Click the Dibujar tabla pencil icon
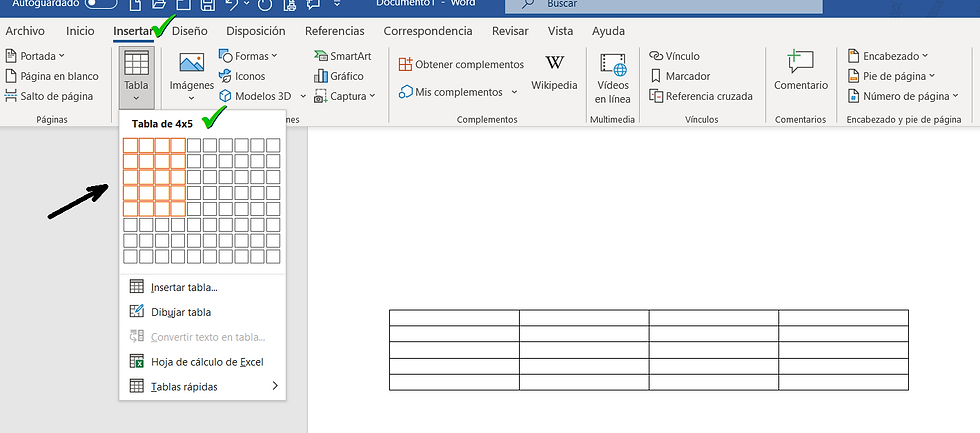980x433 pixels. pyautogui.click(x=136, y=311)
